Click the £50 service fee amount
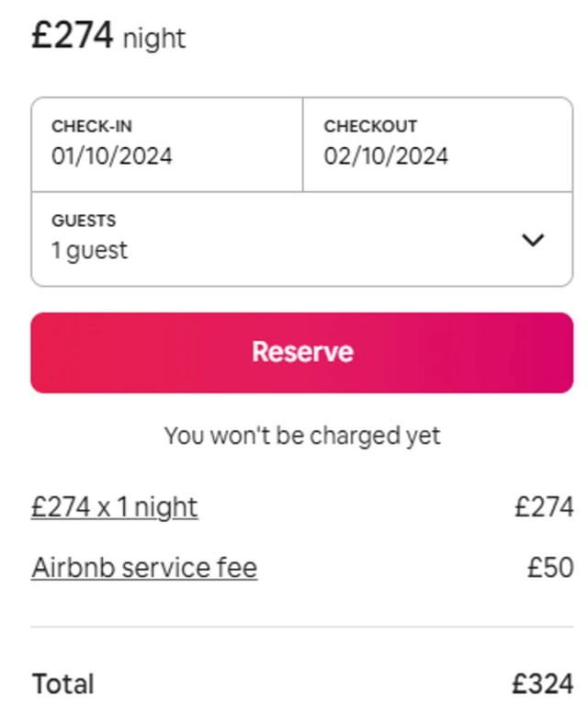 (x=550, y=568)
